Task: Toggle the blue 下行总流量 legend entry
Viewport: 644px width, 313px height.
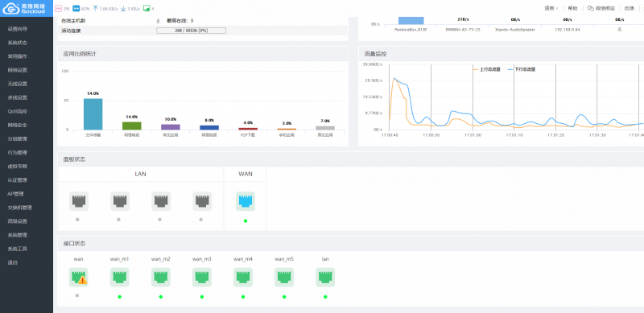Action: (521, 69)
